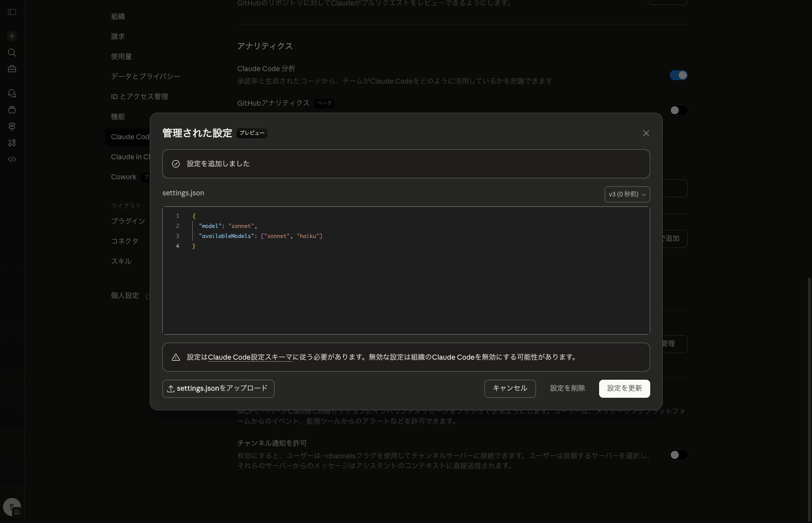Open the v3 version history dropdown
The height and width of the screenshot is (523, 812).
point(627,194)
